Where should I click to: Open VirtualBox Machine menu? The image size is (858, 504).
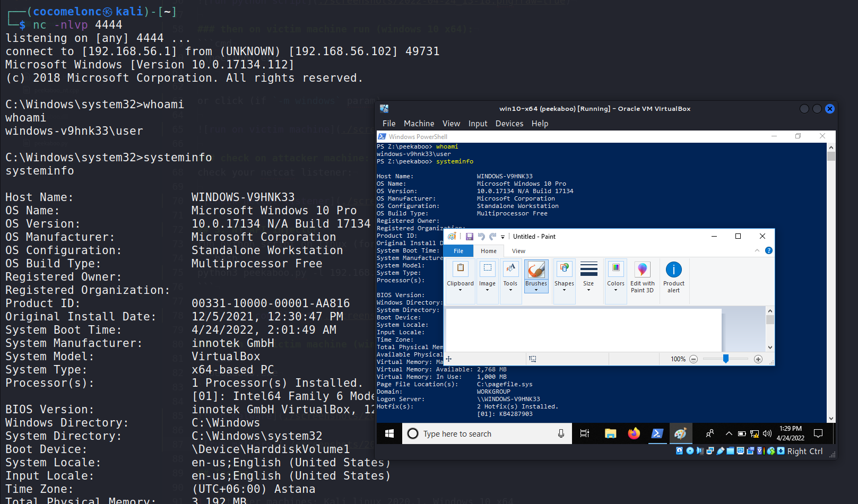point(419,123)
